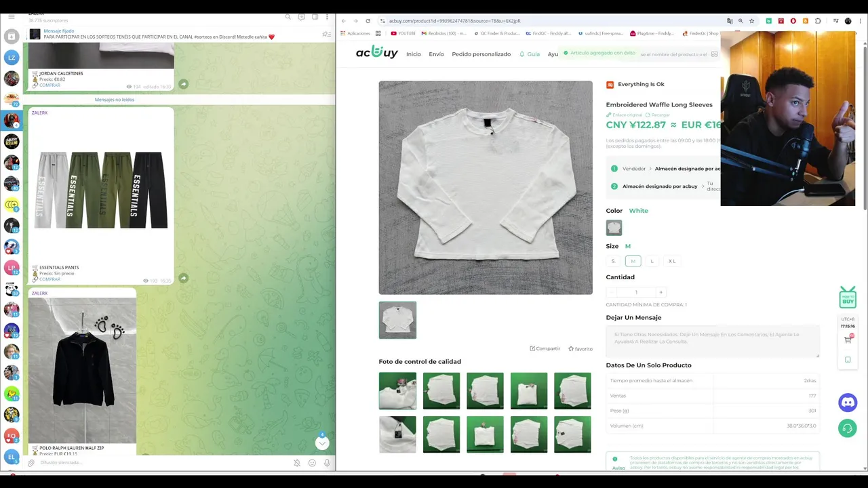
Task: Toggle Telegram right sidebar panel icon
Action: [x=315, y=17]
